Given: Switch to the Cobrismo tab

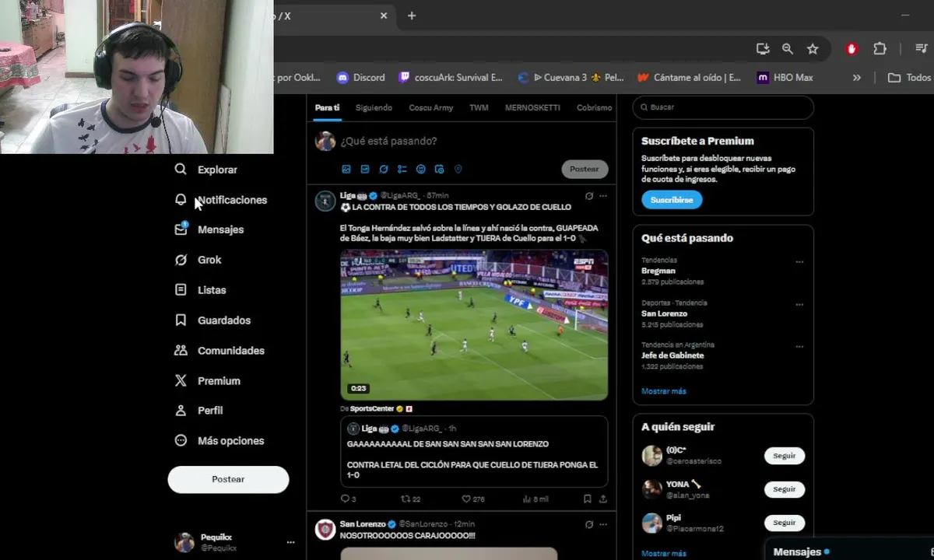Looking at the screenshot, I should pyautogui.click(x=595, y=107).
